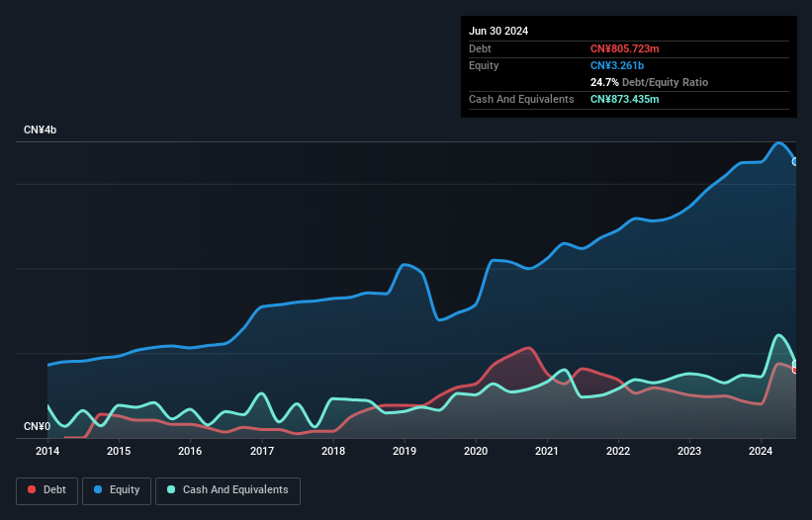Click the red Debt legend dot
This screenshot has width=812, height=520.
[32, 489]
